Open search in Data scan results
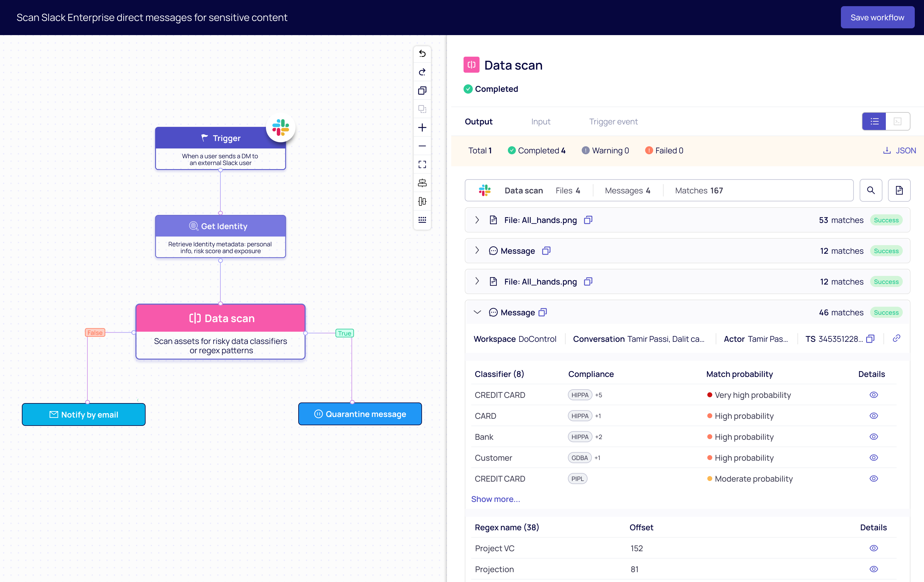This screenshot has height=582, width=924. tap(871, 190)
